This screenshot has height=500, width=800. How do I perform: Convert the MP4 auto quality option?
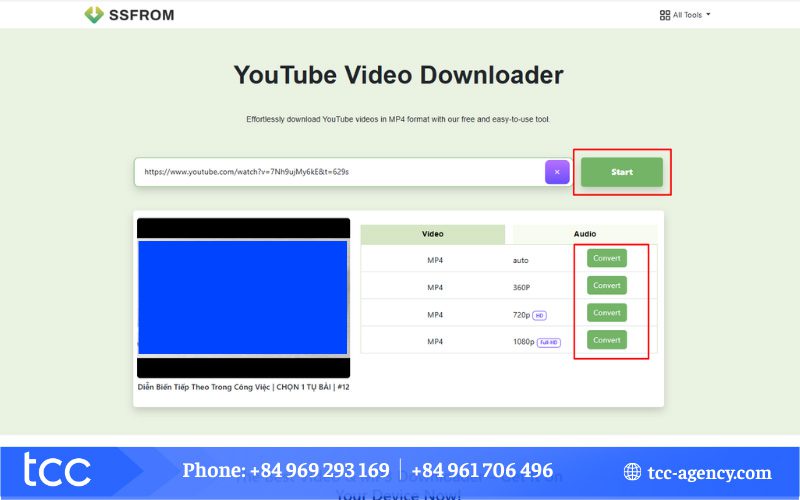point(607,258)
